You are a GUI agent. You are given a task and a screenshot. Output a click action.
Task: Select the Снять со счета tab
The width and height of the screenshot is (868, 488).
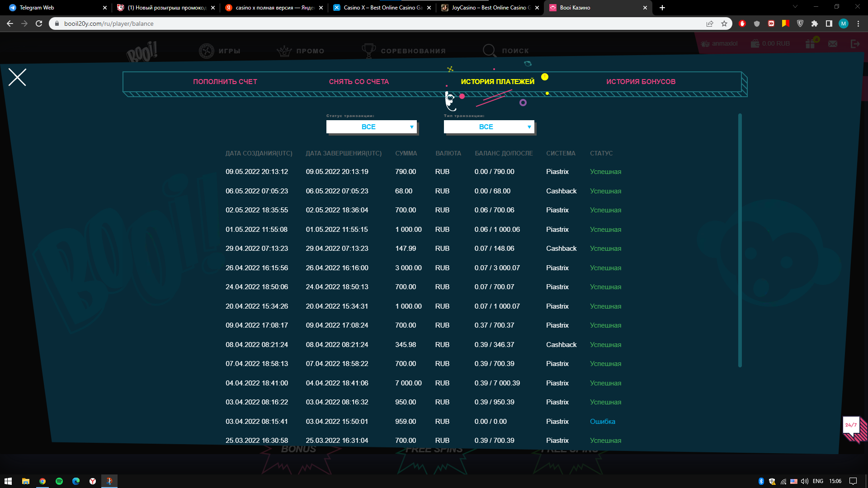[359, 82]
